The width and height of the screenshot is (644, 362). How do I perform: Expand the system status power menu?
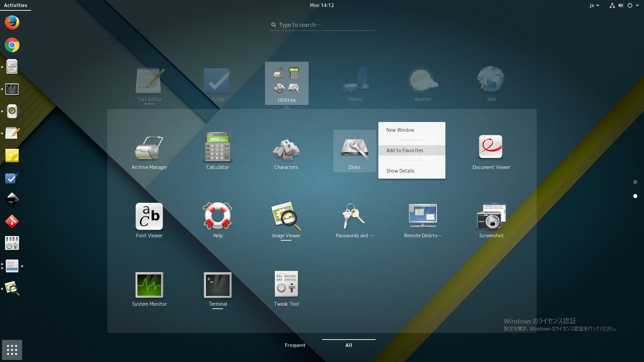(x=633, y=5)
